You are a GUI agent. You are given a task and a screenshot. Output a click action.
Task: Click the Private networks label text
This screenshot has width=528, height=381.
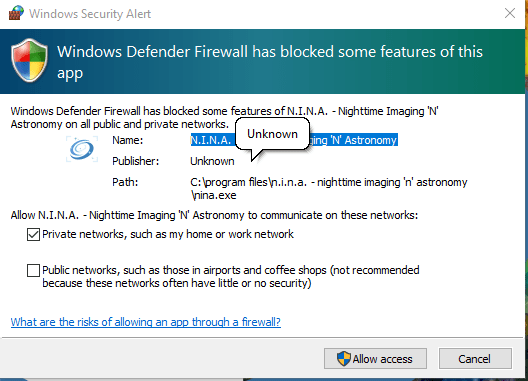168,234
